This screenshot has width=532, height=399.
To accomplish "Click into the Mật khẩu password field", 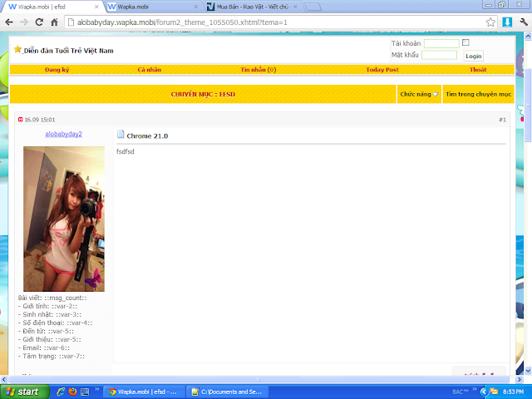I will point(440,55).
